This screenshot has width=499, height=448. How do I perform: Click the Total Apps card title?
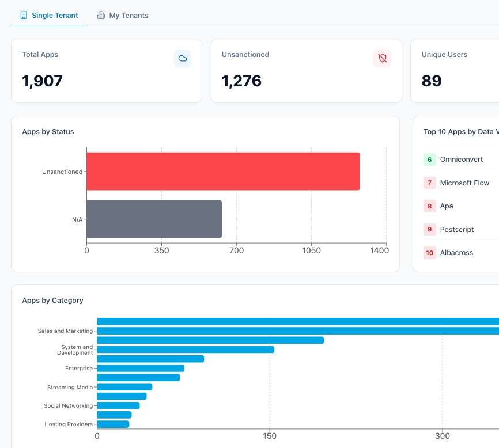coord(40,54)
